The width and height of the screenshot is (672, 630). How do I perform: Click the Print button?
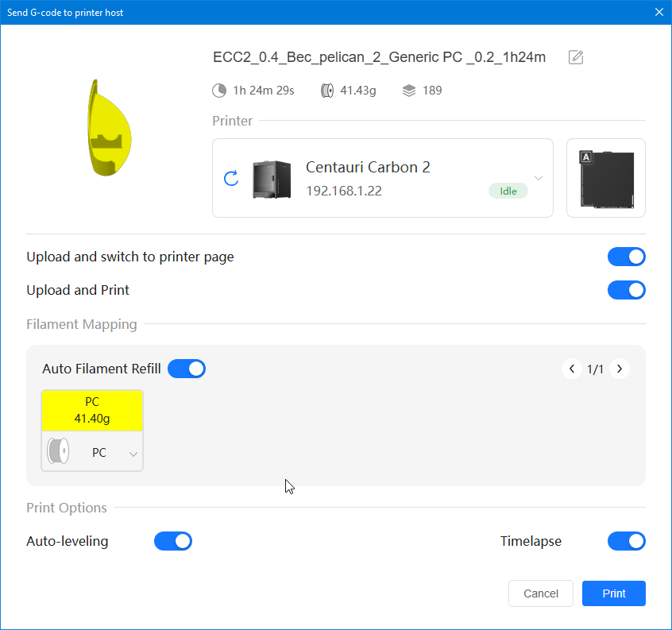613,593
